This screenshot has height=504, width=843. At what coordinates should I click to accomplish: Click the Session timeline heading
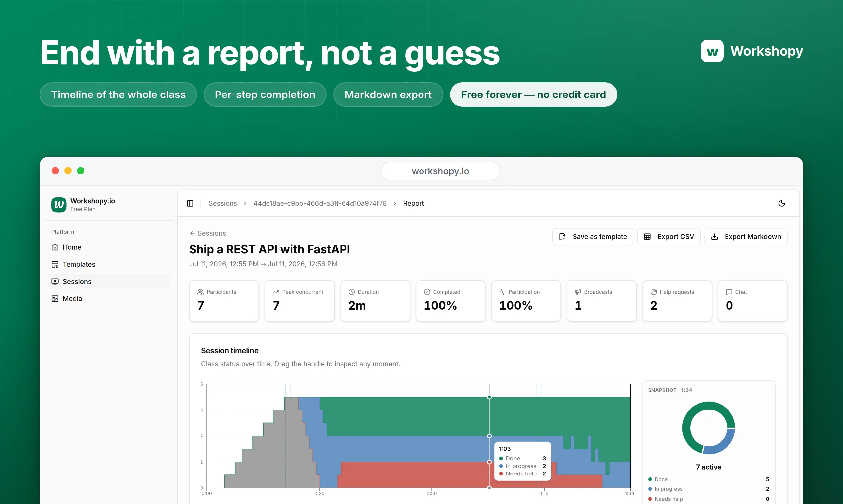point(230,351)
